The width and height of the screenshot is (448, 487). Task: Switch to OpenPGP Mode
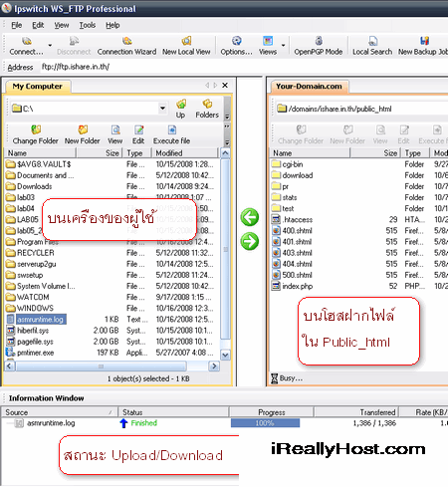(319, 46)
